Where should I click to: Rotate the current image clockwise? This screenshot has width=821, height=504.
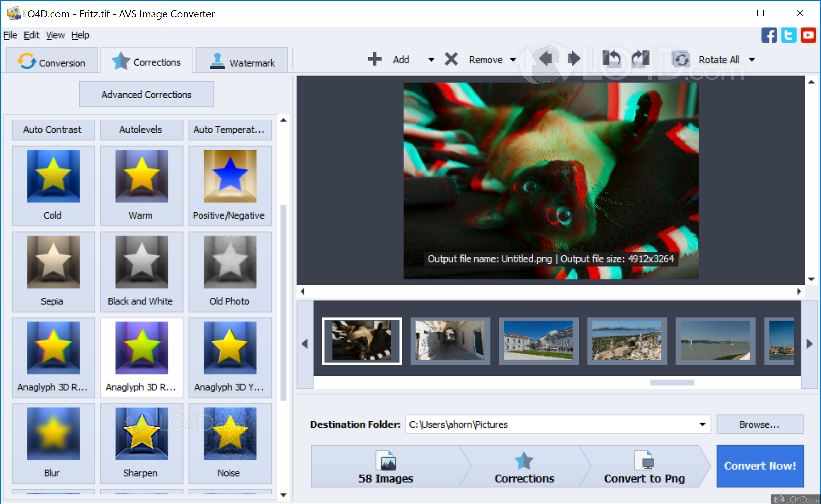pyautogui.click(x=640, y=58)
